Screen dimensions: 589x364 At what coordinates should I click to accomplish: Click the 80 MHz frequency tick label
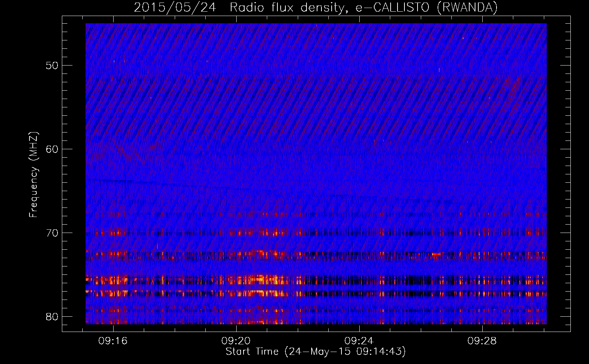coord(52,317)
